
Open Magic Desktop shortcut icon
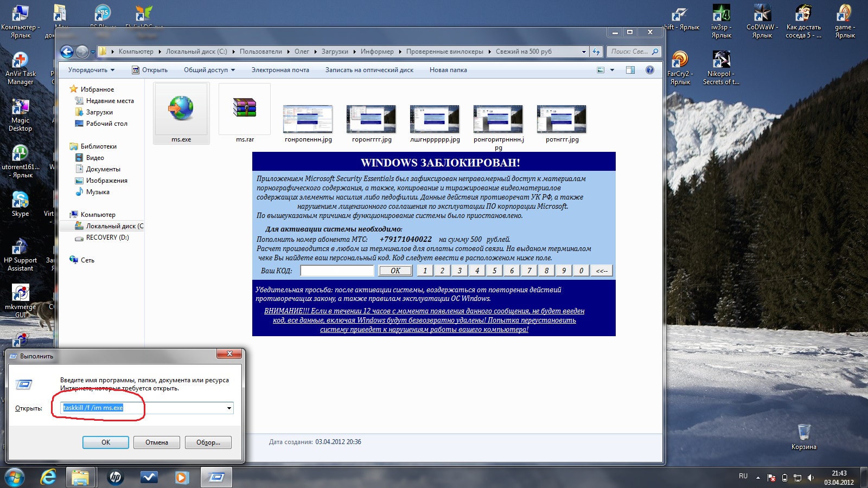(x=20, y=115)
